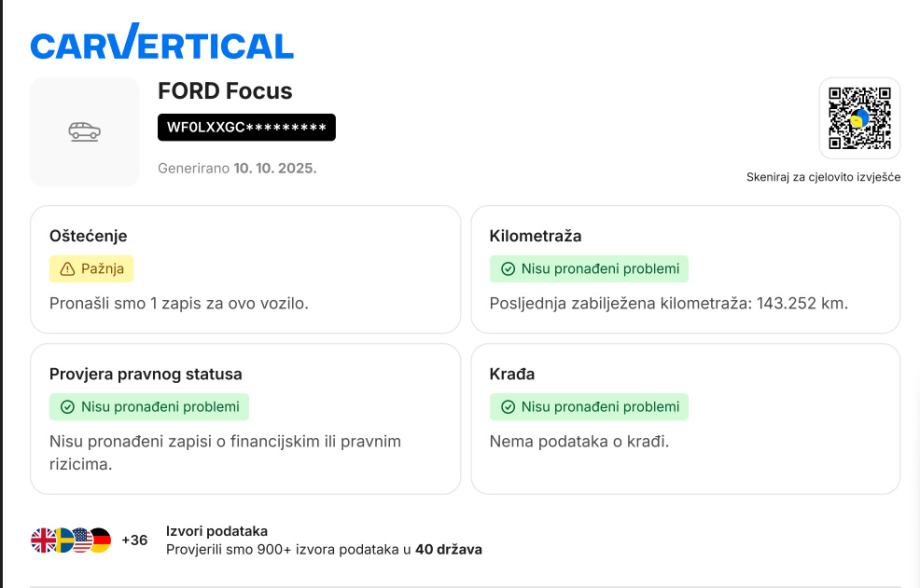Click the masked VIN code badge

pyautogui.click(x=246, y=128)
